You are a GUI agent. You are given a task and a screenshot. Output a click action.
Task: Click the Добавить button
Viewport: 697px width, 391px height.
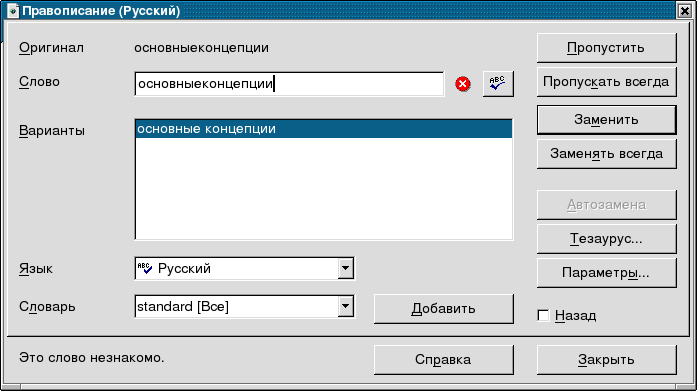click(x=444, y=308)
